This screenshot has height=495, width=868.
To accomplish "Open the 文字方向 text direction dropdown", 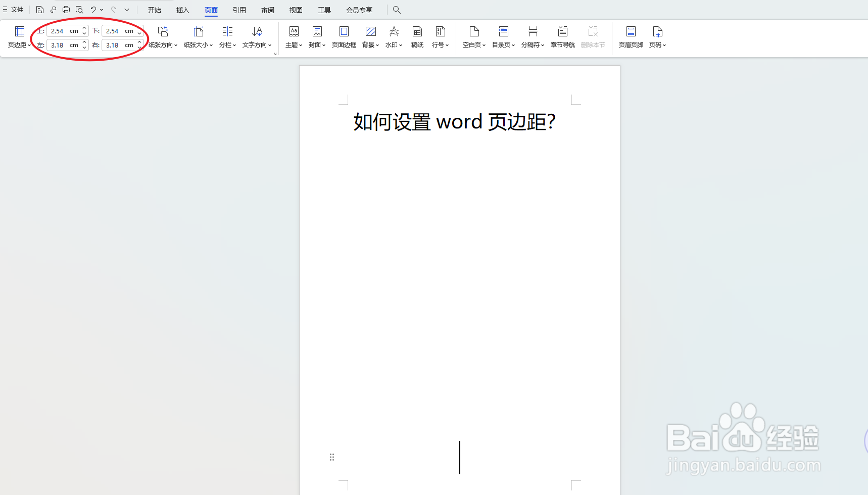I will pos(257,37).
